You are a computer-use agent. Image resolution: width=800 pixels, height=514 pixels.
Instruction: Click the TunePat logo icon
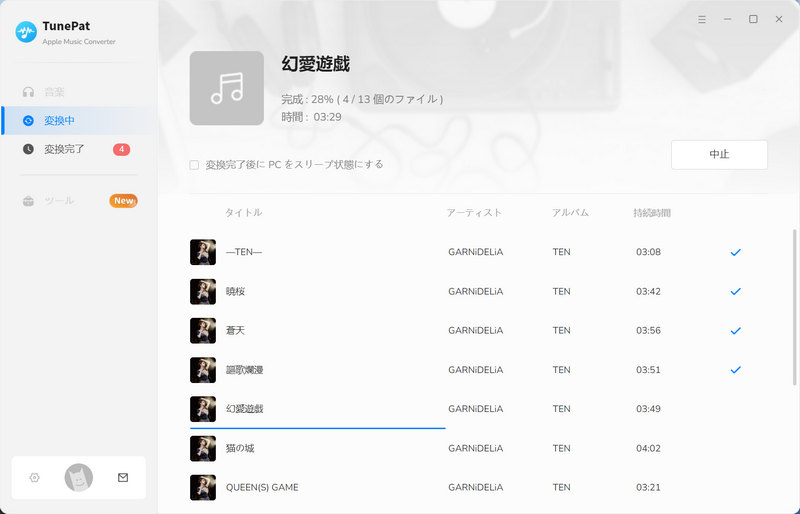coord(26,32)
